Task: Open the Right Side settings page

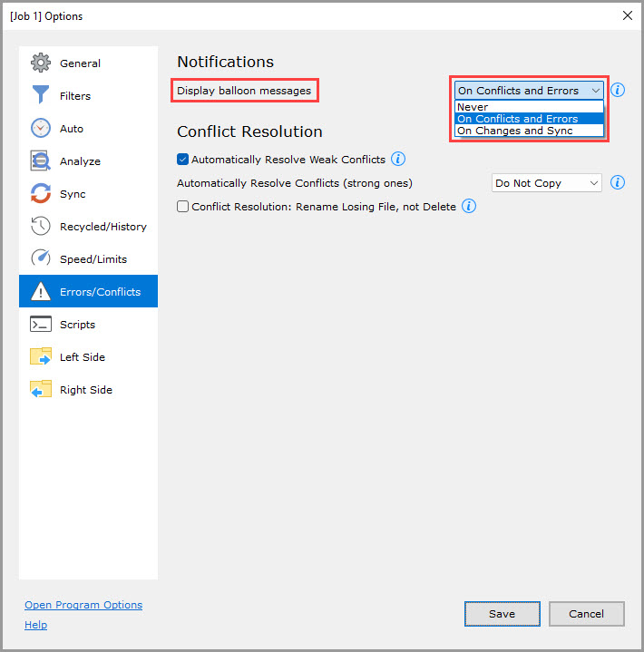Action: click(x=85, y=390)
